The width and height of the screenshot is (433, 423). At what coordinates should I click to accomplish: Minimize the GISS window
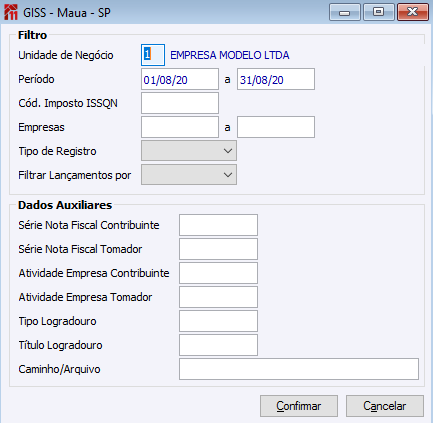[345, 12]
